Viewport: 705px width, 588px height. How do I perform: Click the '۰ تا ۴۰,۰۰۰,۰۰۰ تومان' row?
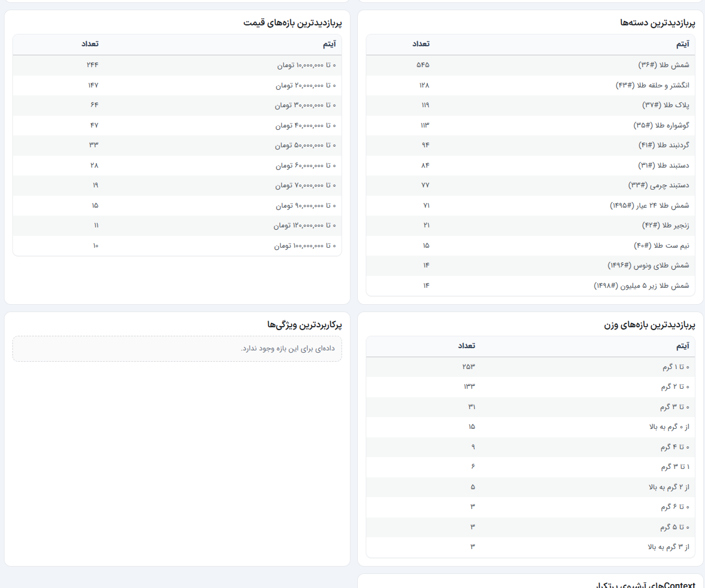[x=177, y=125]
